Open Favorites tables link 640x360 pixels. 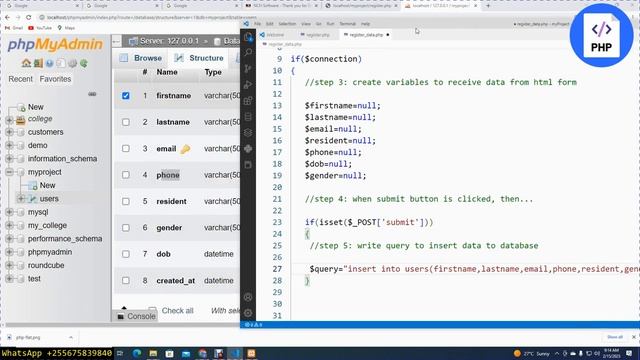[55, 79]
